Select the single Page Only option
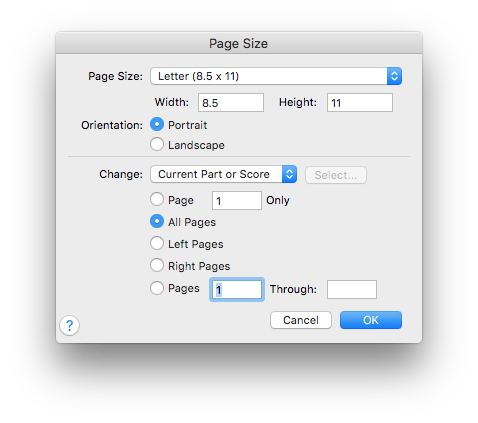 coord(157,200)
